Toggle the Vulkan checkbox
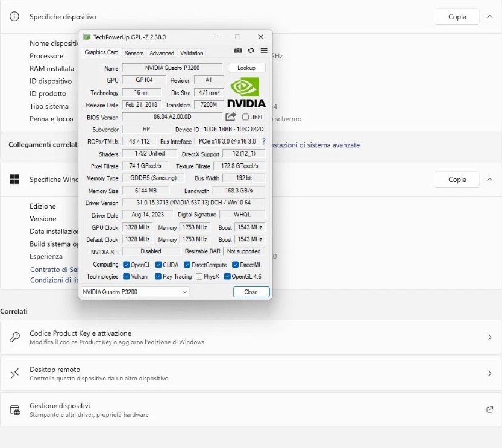 pos(127,276)
